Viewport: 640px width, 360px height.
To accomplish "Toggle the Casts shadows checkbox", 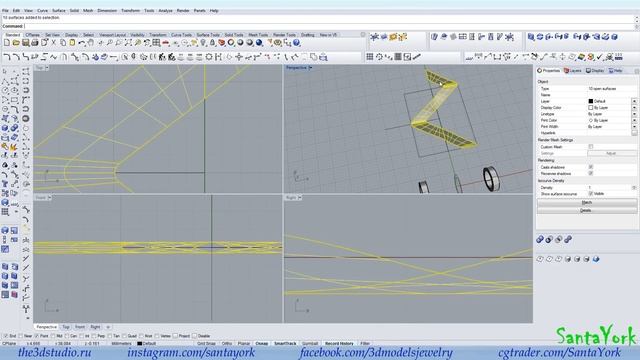I will [x=591, y=167].
